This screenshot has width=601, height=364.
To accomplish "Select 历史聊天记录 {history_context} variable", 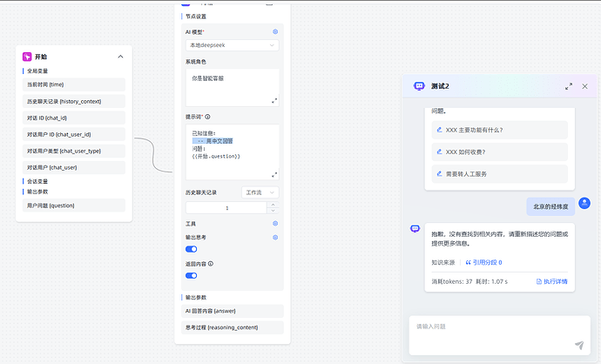I will pos(74,101).
